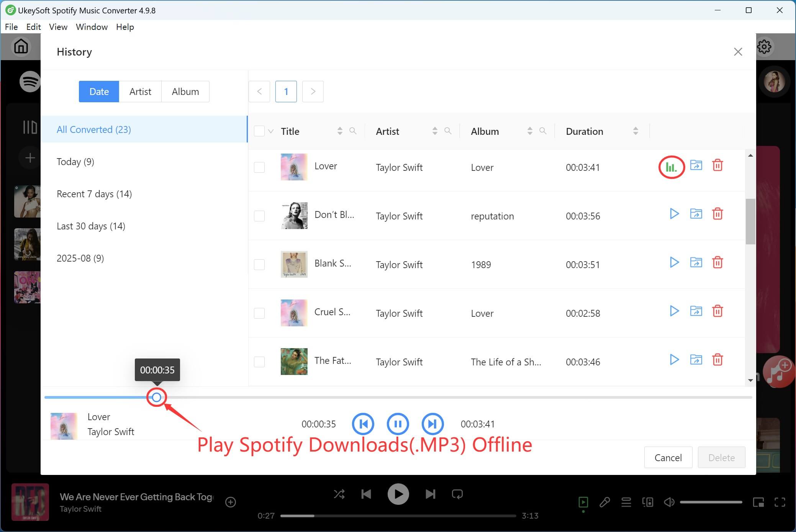Image resolution: width=796 pixels, height=532 pixels.
Task: Click the search icon in the Artist column
Action: [x=448, y=131]
